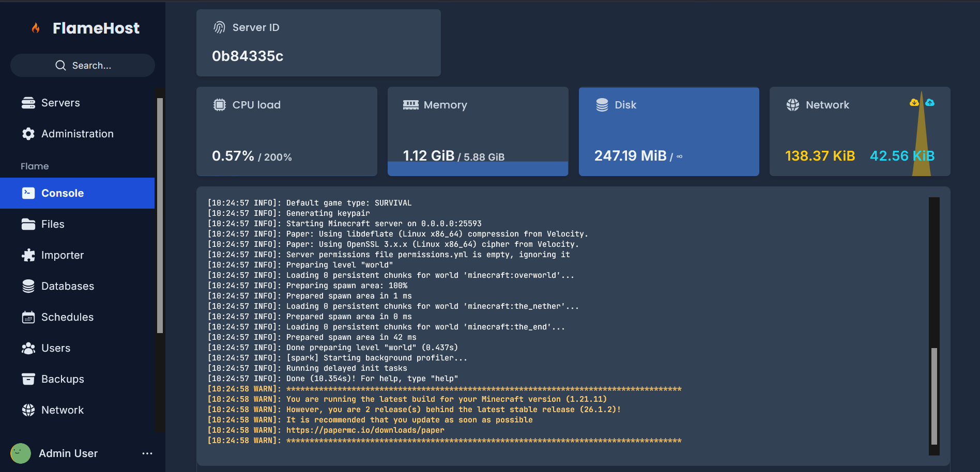
Task: Open the Importer page
Action: tap(78, 255)
